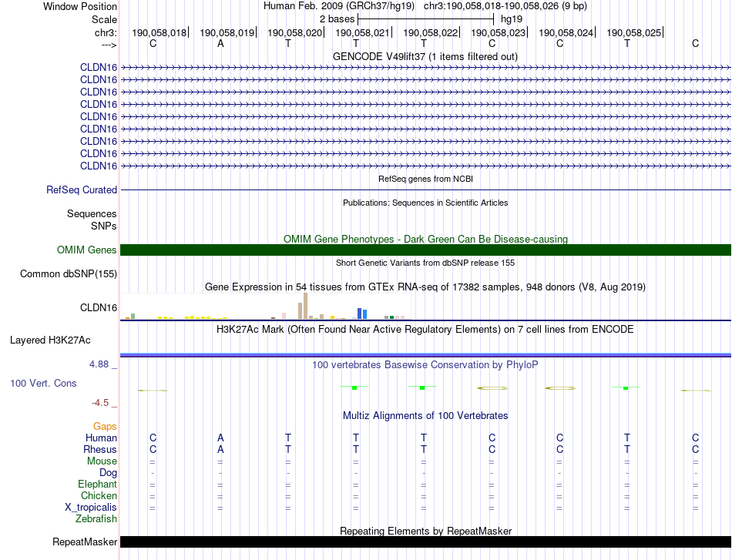732x560 pixels.
Task: Click the X_tropicalis species label
Action: point(91,508)
